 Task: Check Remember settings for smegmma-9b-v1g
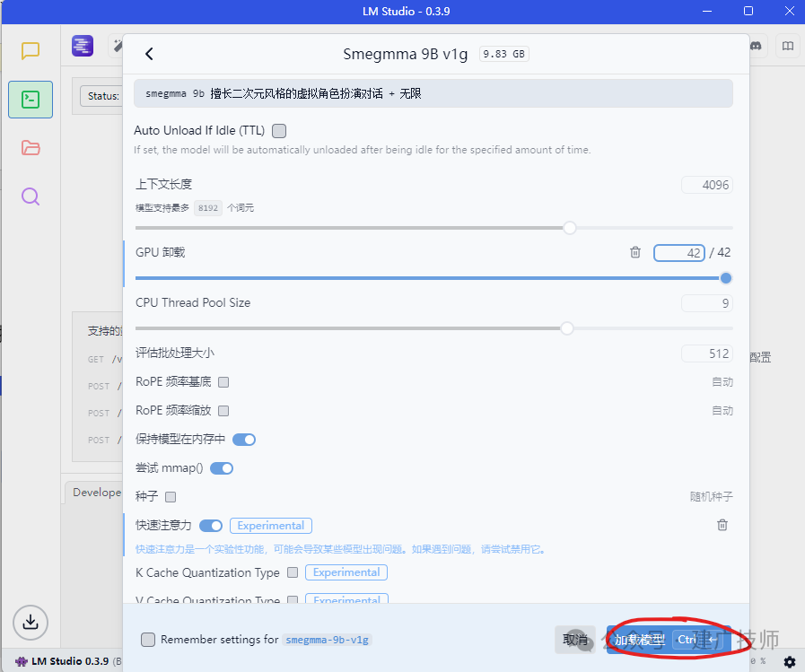148,640
